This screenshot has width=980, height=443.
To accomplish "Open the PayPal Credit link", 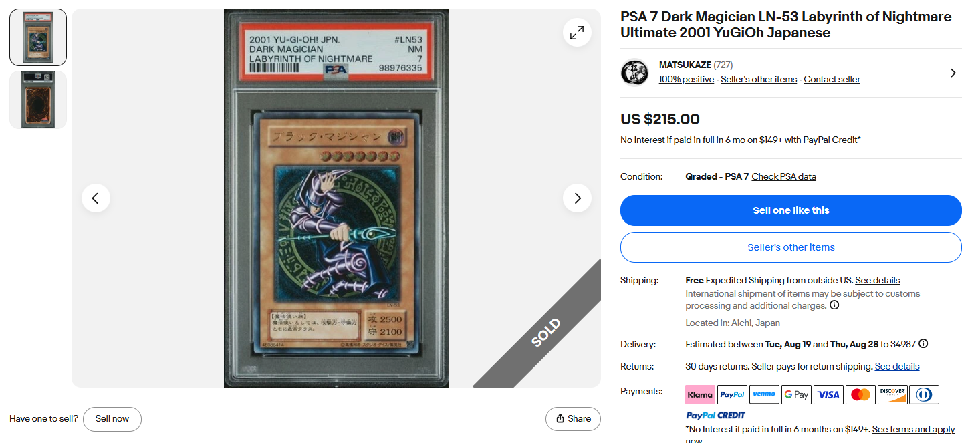I will click(830, 140).
